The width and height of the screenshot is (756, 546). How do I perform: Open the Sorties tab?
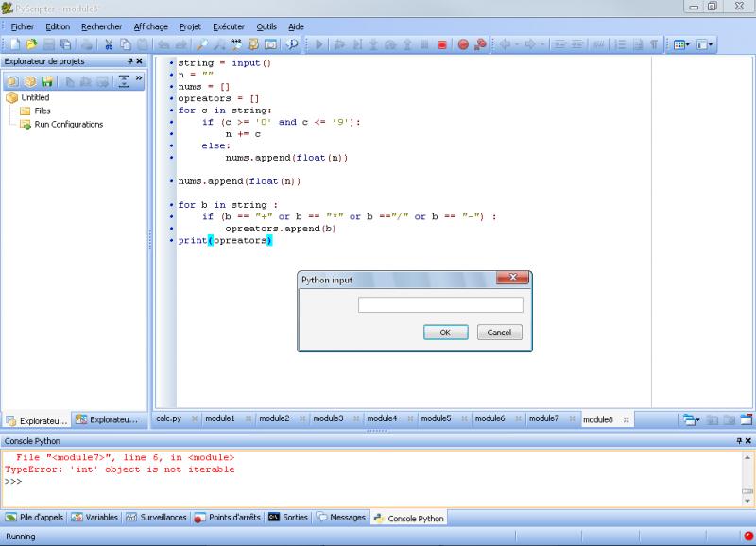288,517
